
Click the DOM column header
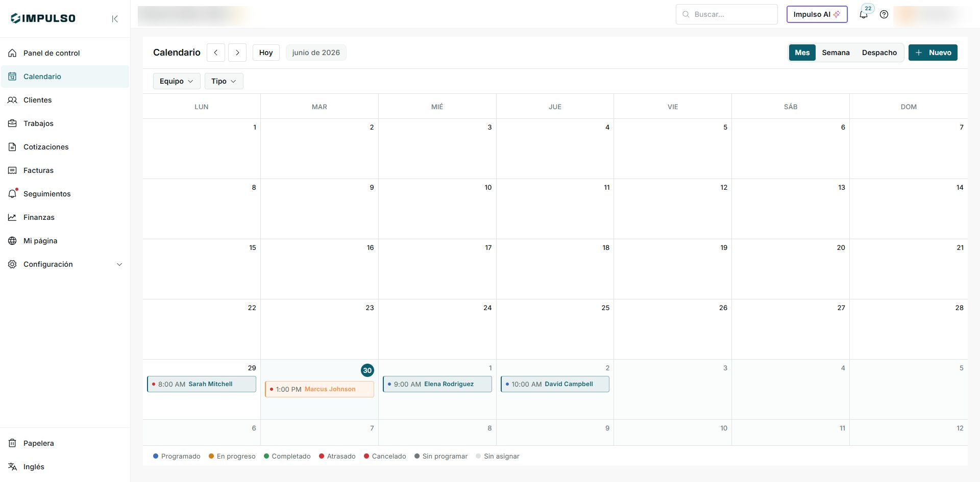(x=909, y=107)
